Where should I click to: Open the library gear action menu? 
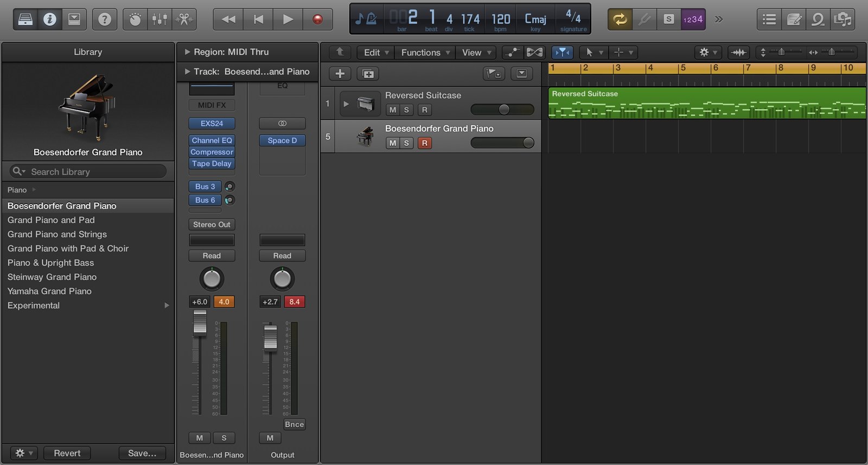tap(24, 453)
